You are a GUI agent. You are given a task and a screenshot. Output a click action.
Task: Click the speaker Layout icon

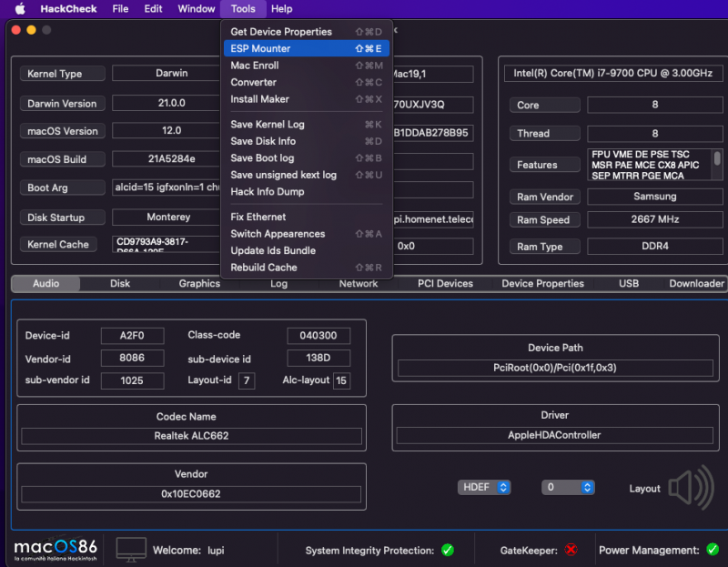[x=692, y=488]
